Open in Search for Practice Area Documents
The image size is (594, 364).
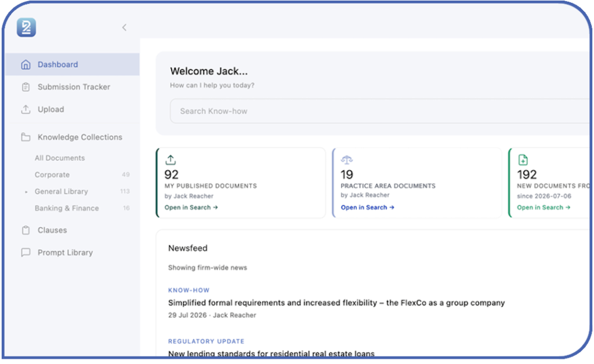367,208
